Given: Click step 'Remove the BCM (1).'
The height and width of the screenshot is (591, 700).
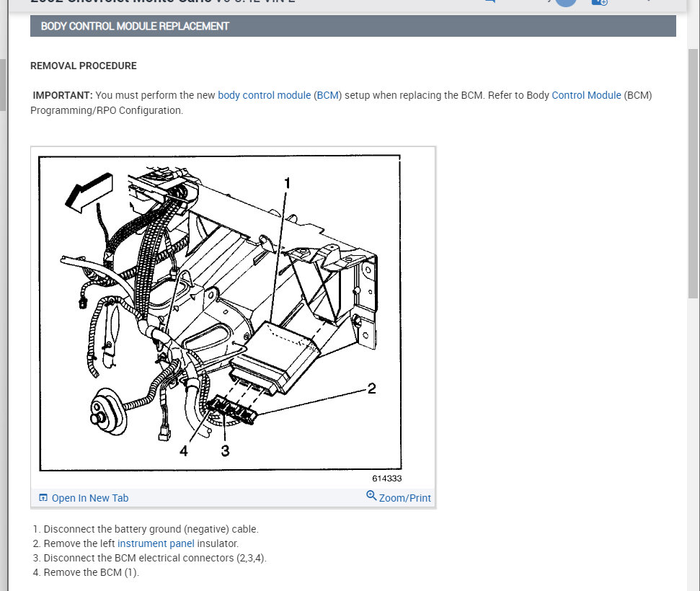Looking at the screenshot, I should click(x=91, y=572).
